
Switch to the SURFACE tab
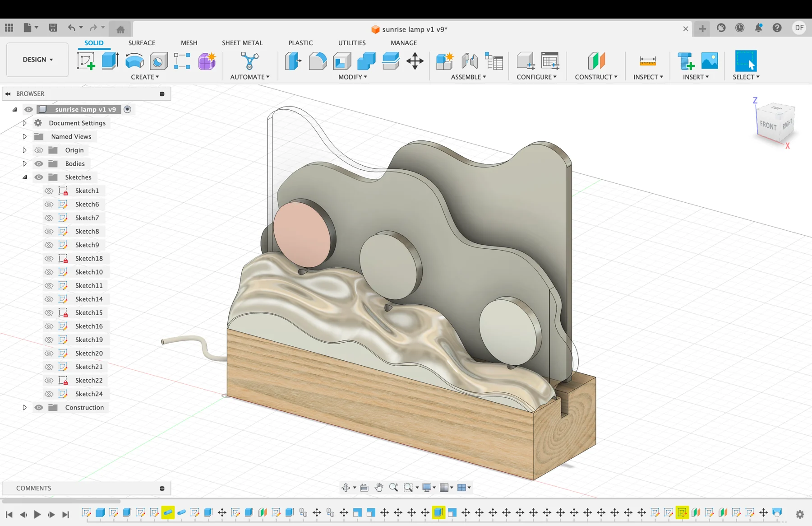tap(142, 43)
